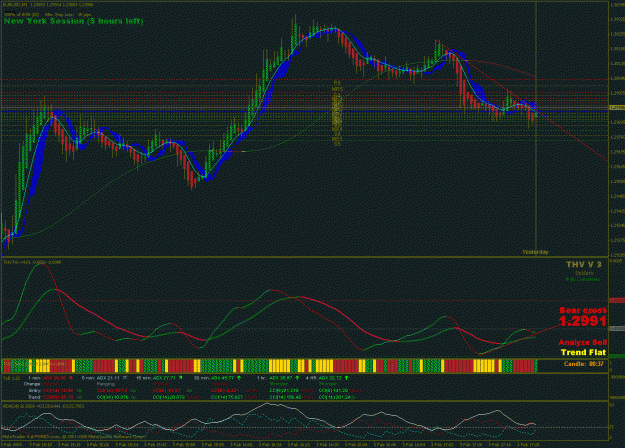Click the green up arrow beside the 4 HR ADX
The width and height of the screenshot is (625, 448).
(x=346, y=377)
